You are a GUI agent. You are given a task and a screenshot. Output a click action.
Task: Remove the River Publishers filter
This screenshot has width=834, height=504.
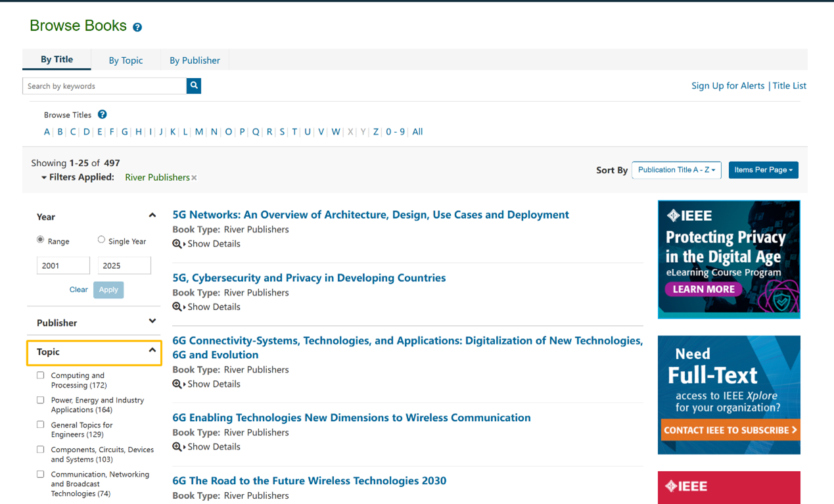click(195, 177)
